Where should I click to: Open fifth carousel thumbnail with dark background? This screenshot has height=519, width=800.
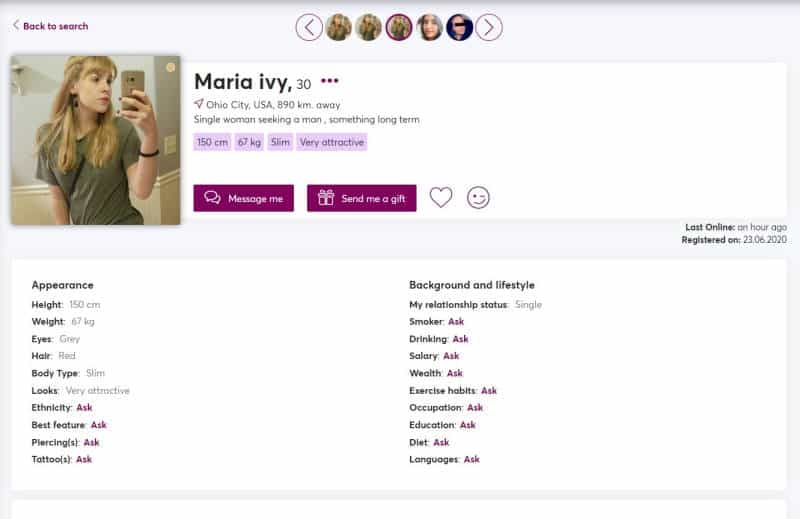(459, 28)
